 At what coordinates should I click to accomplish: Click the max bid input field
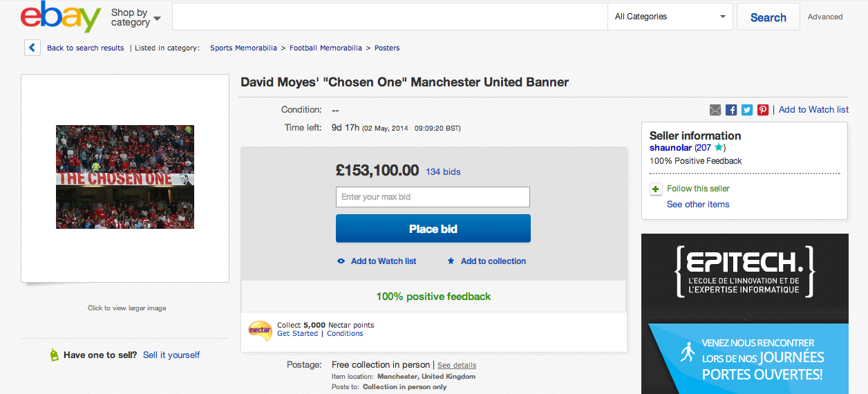(x=433, y=197)
